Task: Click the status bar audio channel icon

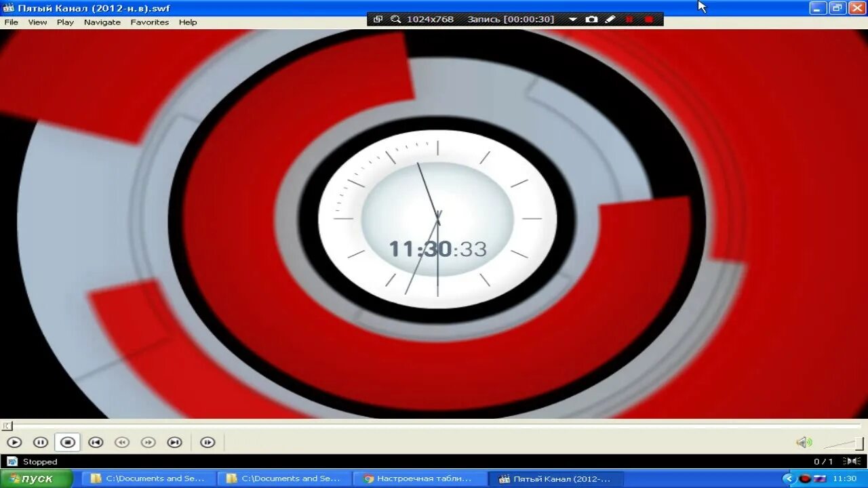Action: click(853, 462)
